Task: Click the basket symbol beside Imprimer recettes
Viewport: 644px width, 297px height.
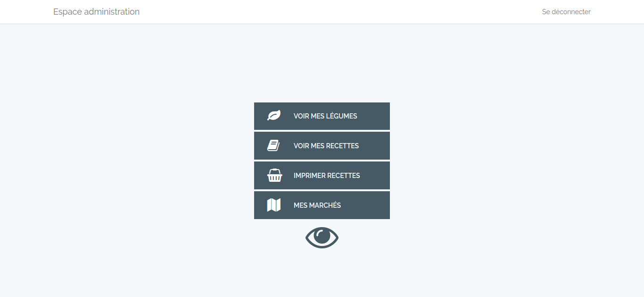Action: (274, 175)
